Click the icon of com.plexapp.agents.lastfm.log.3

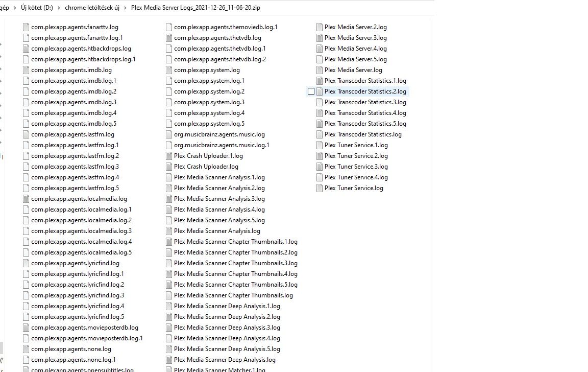(26, 167)
